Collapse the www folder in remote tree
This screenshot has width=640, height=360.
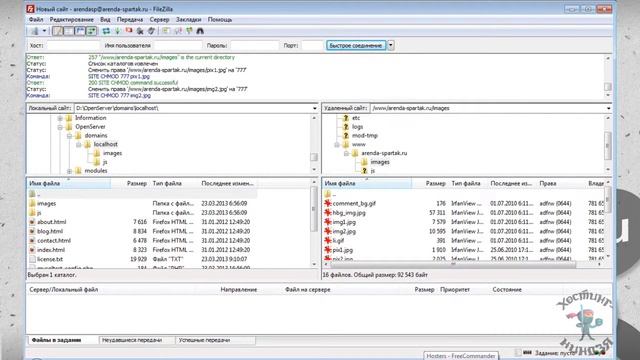[x=337, y=144]
